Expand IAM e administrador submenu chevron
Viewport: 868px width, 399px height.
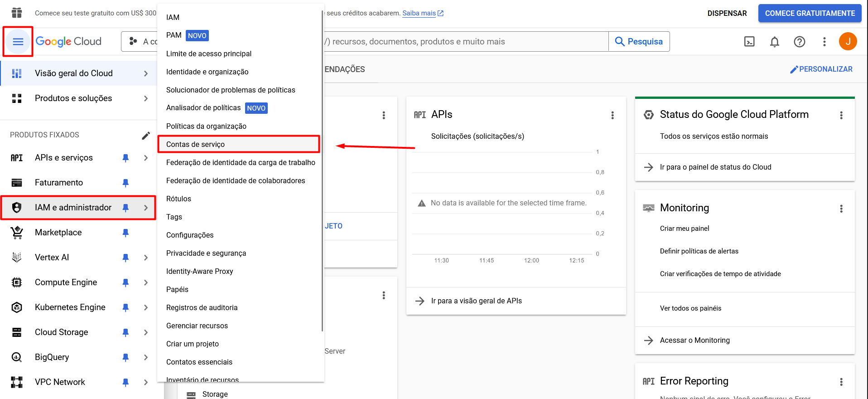[145, 208]
